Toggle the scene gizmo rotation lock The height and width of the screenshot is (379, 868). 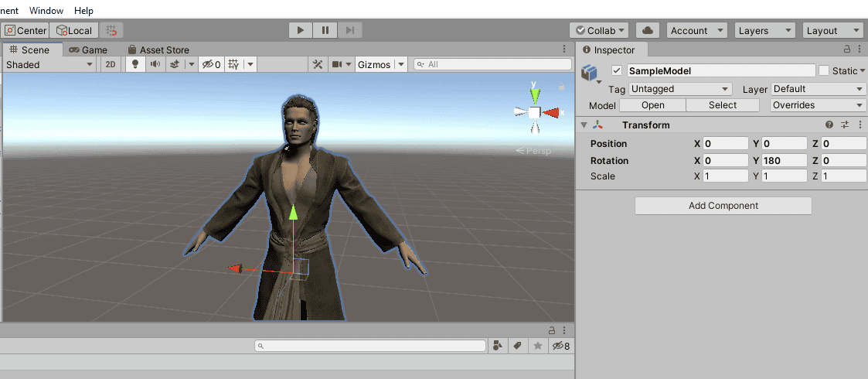click(x=561, y=87)
